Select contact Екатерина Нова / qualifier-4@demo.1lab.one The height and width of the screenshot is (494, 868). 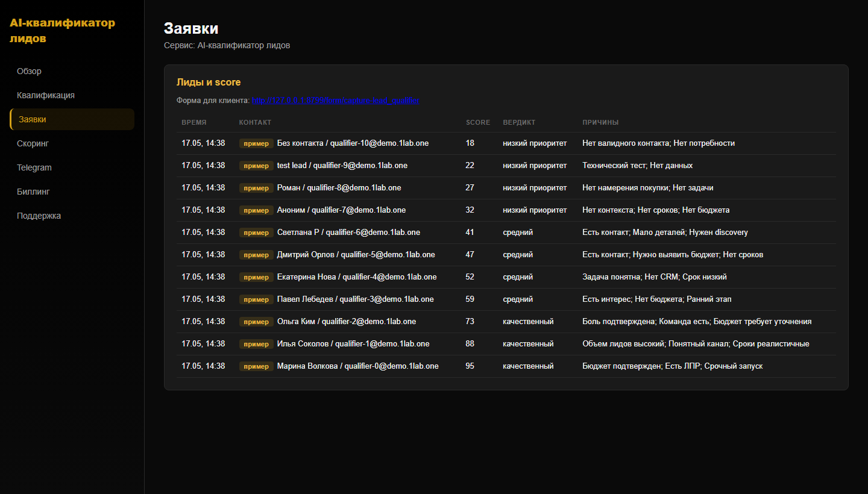coord(357,277)
